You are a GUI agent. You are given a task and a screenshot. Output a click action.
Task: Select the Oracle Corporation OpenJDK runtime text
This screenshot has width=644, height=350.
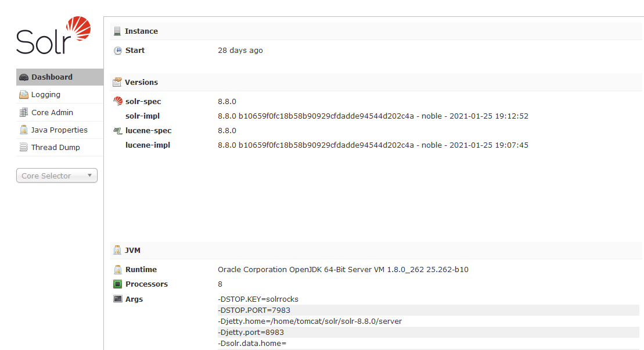click(343, 270)
